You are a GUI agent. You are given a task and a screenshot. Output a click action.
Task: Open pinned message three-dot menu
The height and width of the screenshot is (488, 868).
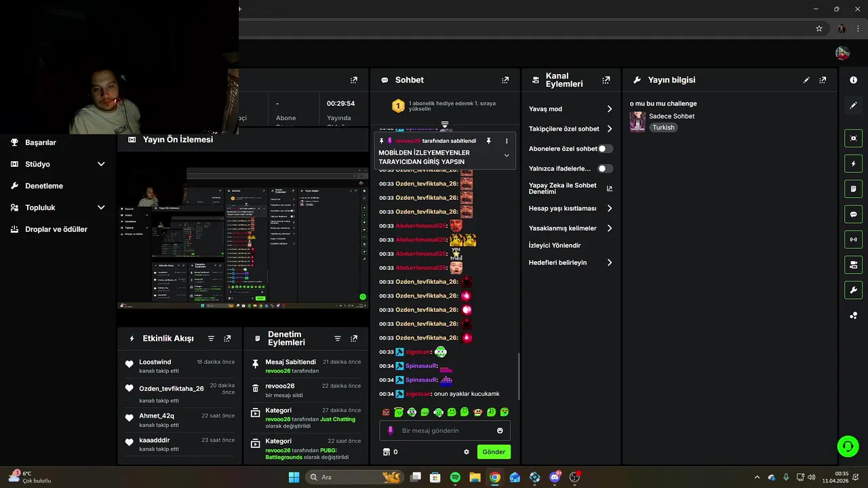(x=507, y=141)
